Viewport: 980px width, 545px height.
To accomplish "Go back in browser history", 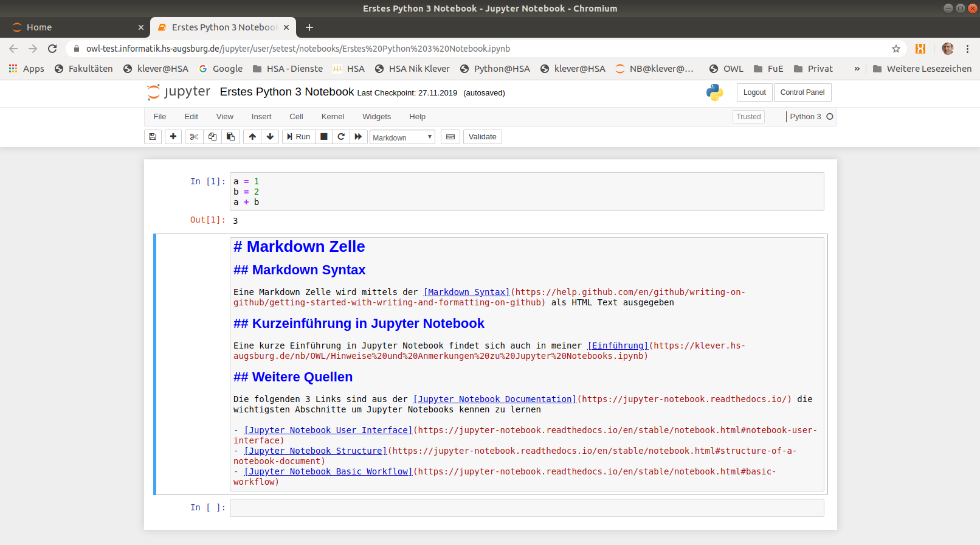I will [14, 49].
